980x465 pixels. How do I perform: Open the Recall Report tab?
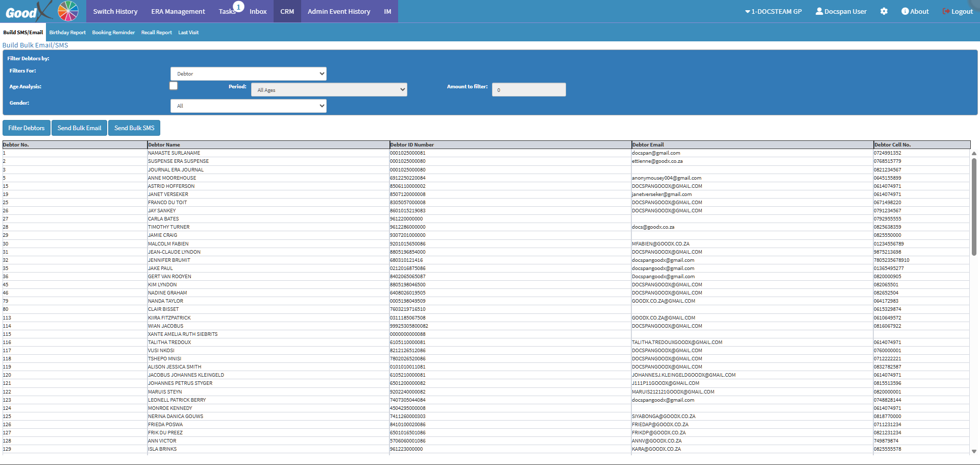(156, 32)
